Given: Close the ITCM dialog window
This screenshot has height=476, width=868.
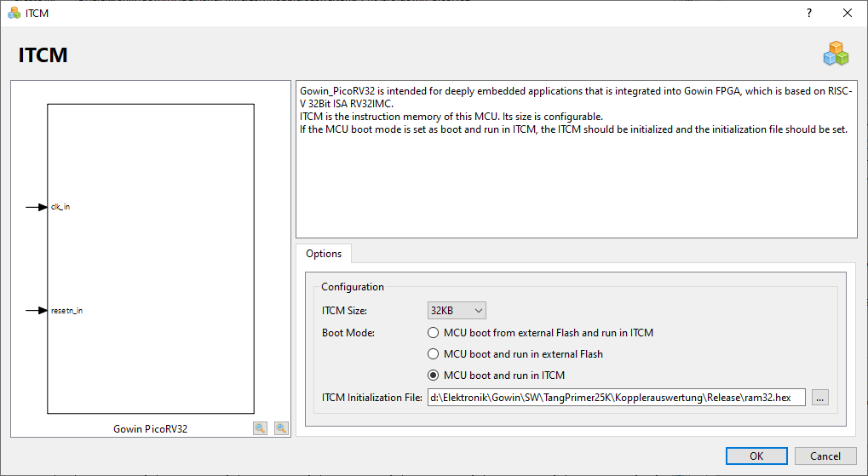Looking at the screenshot, I should click(x=848, y=13).
